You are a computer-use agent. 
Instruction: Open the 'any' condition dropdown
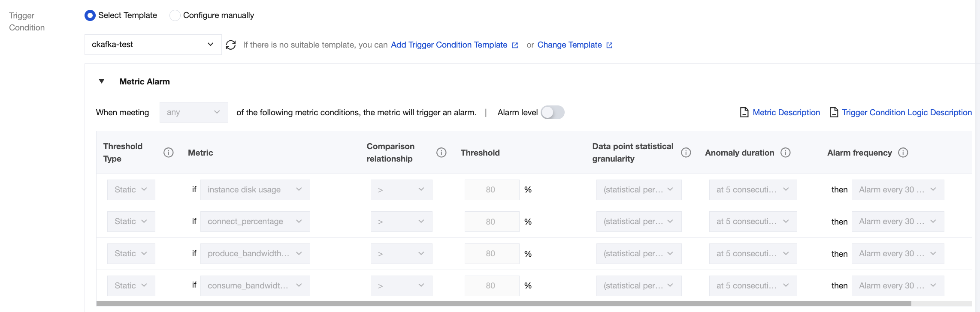click(x=194, y=112)
